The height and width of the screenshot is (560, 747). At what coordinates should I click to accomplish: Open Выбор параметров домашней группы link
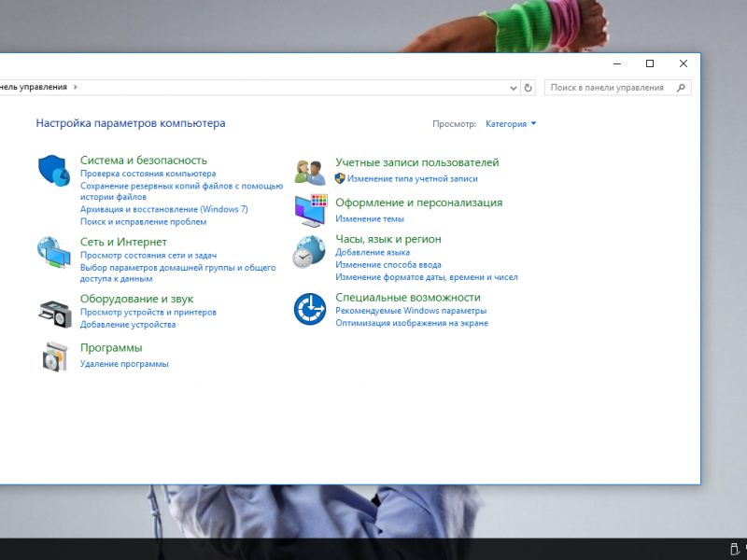point(177,273)
